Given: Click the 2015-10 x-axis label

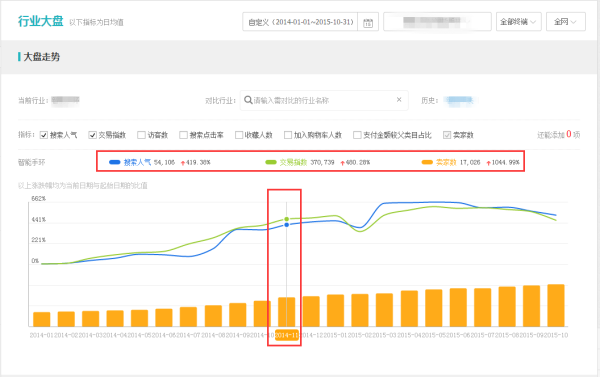Looking at the screenshot, I should 556,335.
